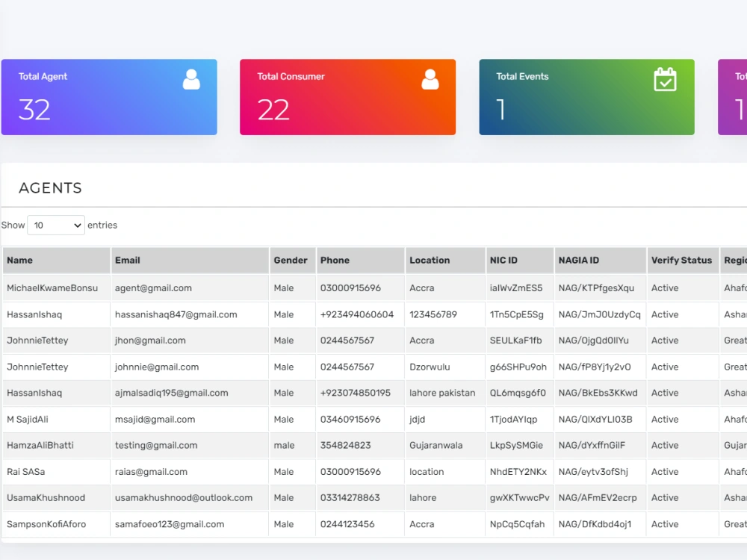747x560 pixels.
Task: Click NIC ID g66SHPu9oh
Action: [x=518, y=367]
